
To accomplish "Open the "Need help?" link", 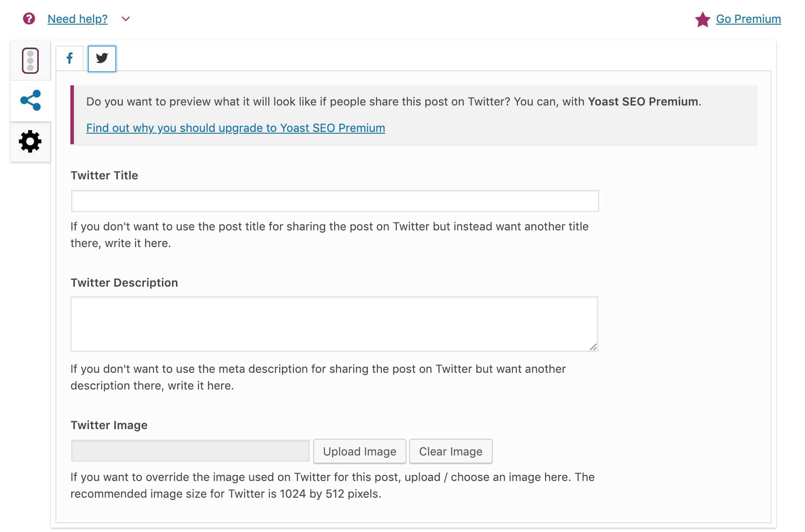I will pos(77,19).
